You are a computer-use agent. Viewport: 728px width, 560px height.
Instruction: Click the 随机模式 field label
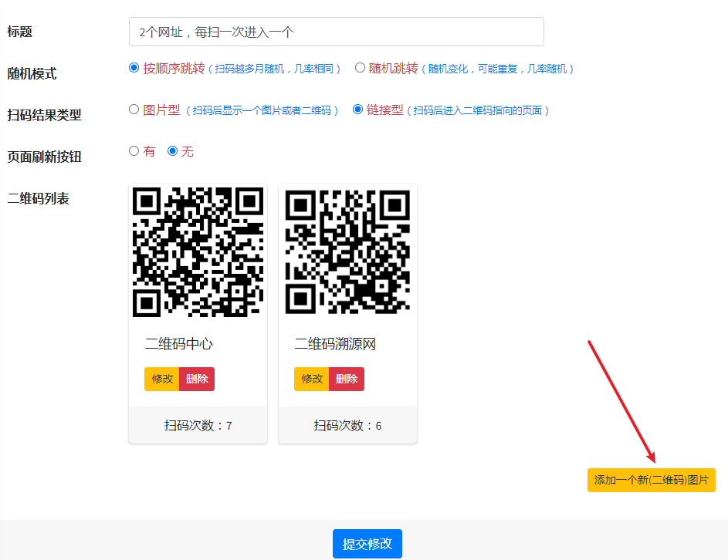click(32, 73)
